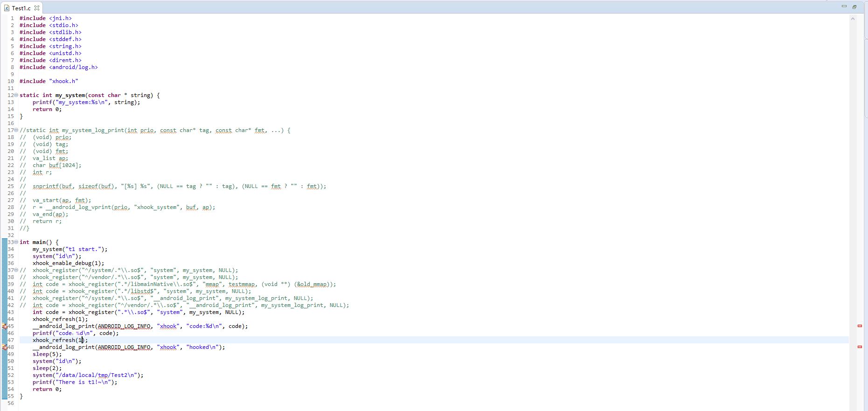Close the Test1.c editor tab
This screenshot has width=868, height=411.
pos(37,8)
